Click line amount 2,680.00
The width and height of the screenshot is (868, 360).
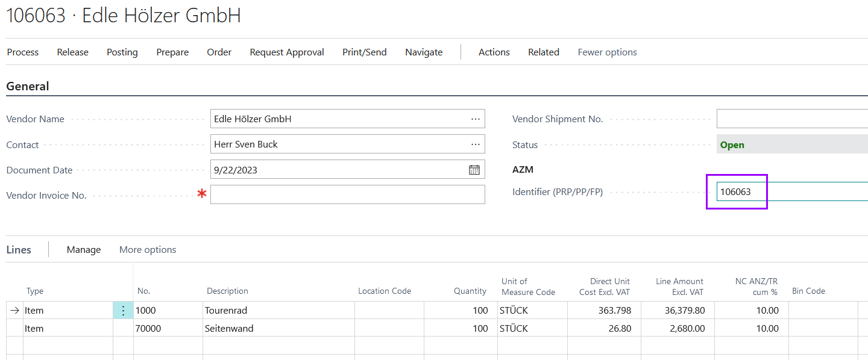point(678,329)
